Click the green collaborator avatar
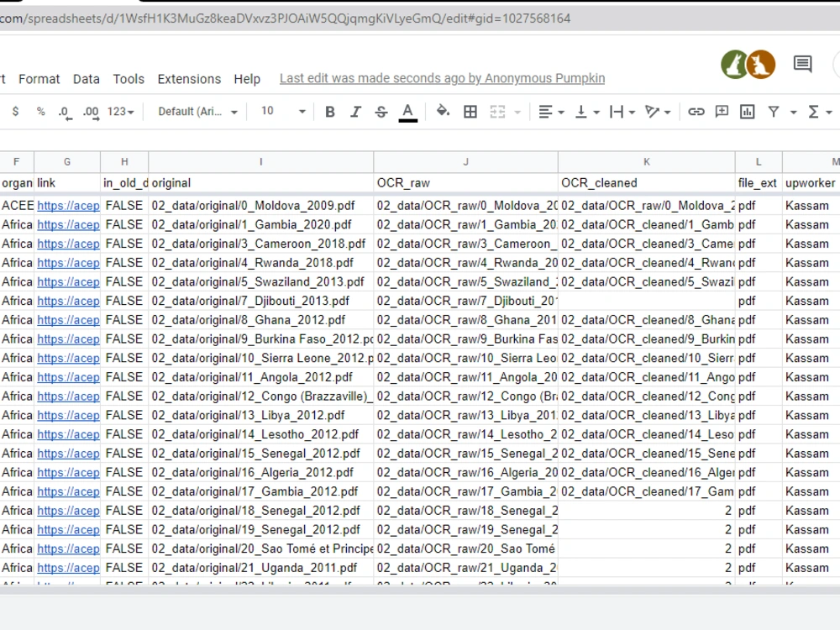Viewport: 840px width, 630px height. pos(734,65)
